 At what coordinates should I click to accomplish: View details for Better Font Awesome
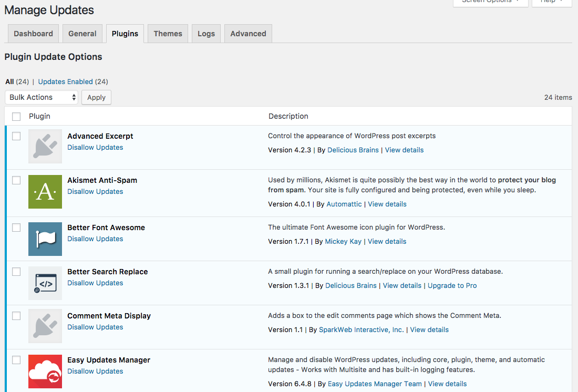tap(387, 242)
